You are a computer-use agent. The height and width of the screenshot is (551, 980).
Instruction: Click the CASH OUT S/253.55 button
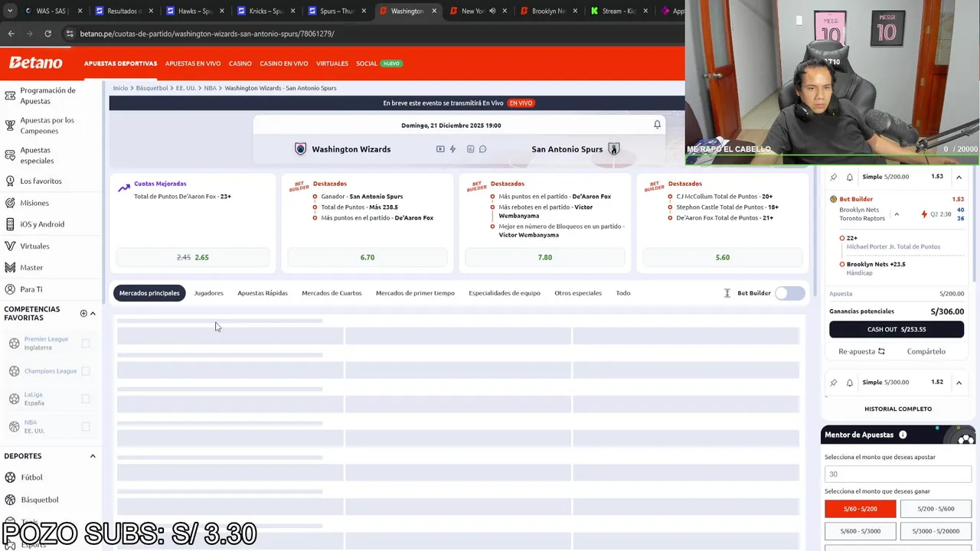pos(897,329)
